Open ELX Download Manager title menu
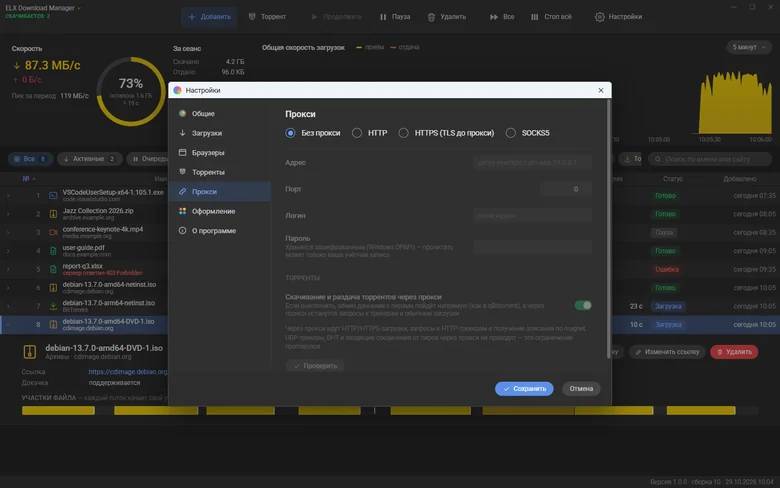 point(43,8)
